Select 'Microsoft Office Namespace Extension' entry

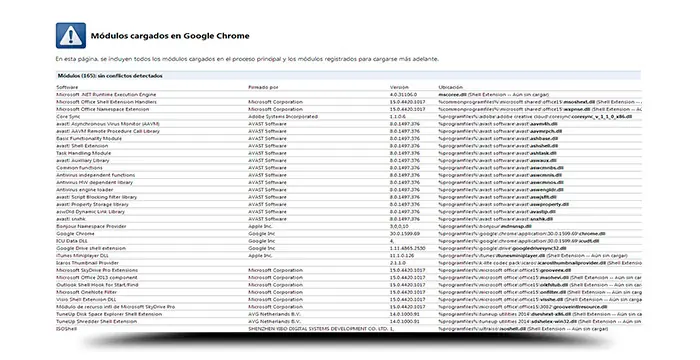pos(103,109)
